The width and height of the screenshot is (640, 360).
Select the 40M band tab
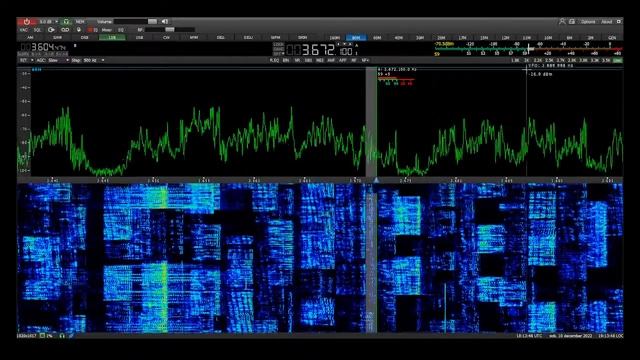click(x=398, y=38)
